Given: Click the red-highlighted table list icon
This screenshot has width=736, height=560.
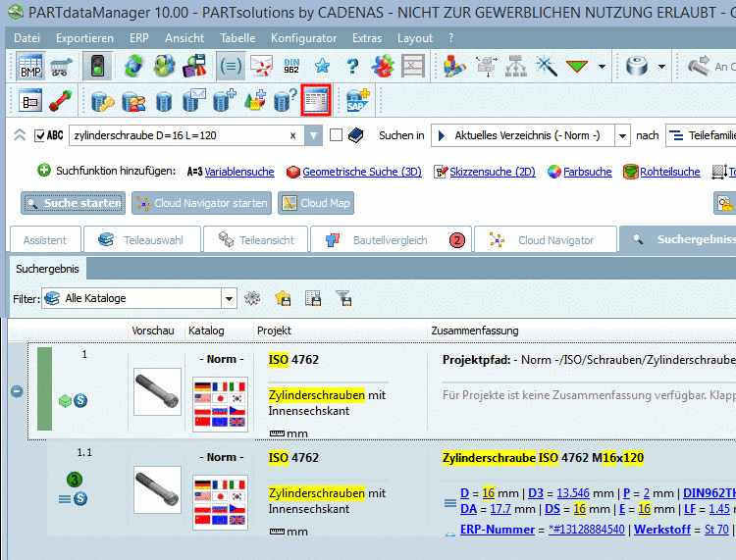Looking at the screenshot, I should [316, 100].
